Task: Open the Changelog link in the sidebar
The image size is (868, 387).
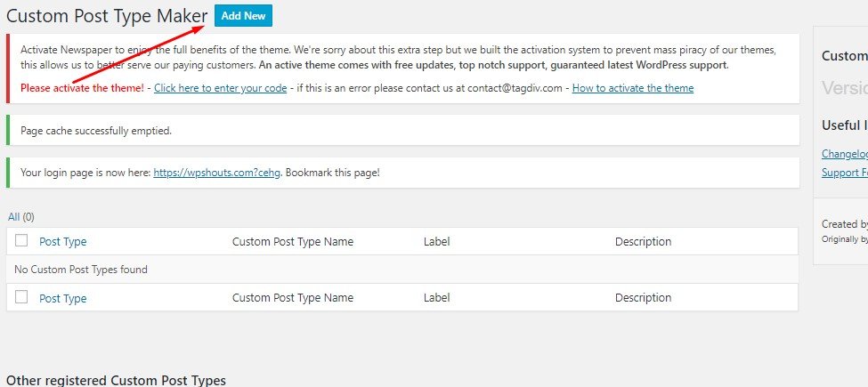Action: click(844, 153)
